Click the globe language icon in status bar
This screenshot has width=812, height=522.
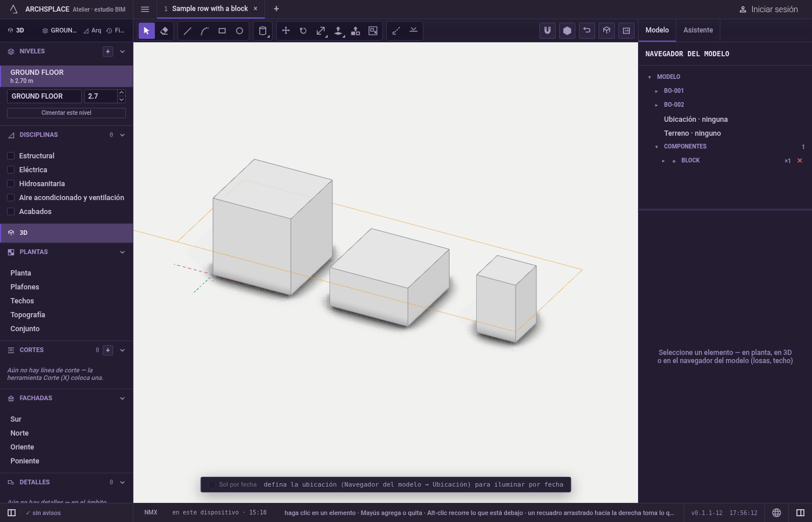(777, 513)
